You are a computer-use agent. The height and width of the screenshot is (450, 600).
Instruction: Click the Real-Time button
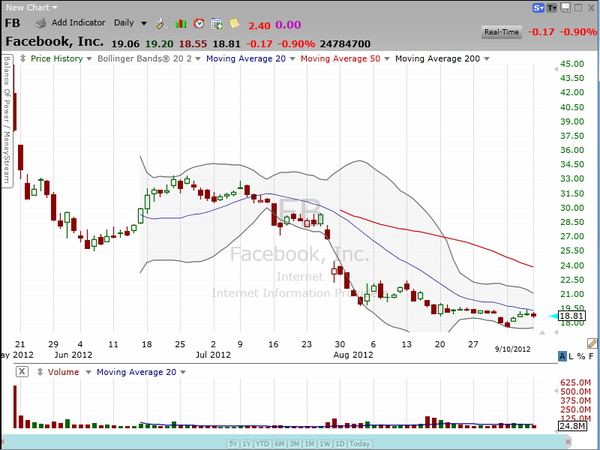click(504, 32)
